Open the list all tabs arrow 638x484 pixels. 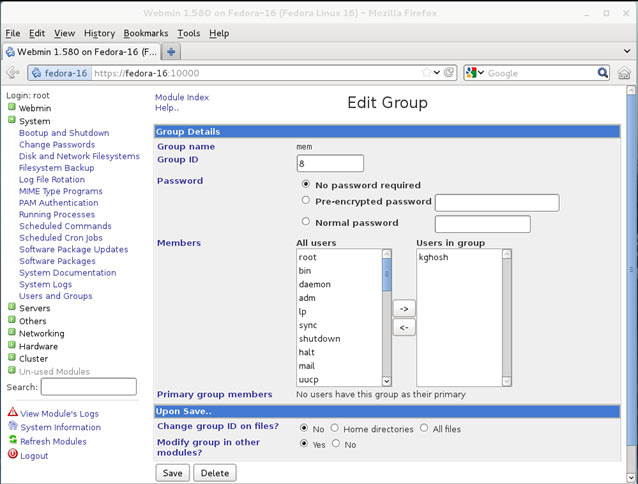[627, 51]
